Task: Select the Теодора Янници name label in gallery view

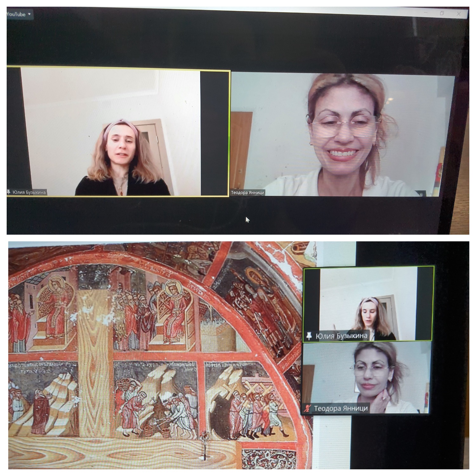Action: coord(248,193)
